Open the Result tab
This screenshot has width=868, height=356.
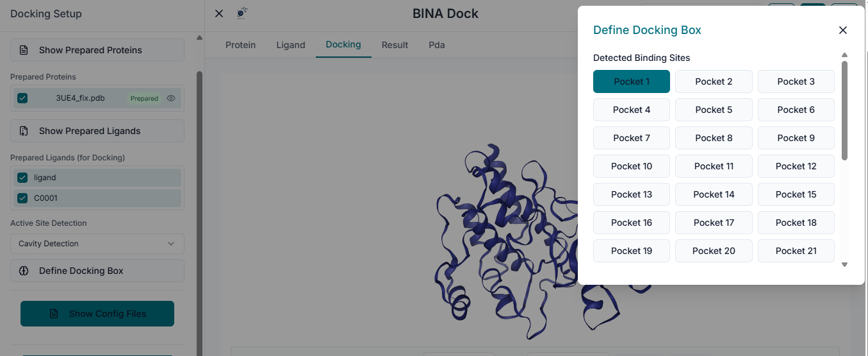click(x=395, y=45)
